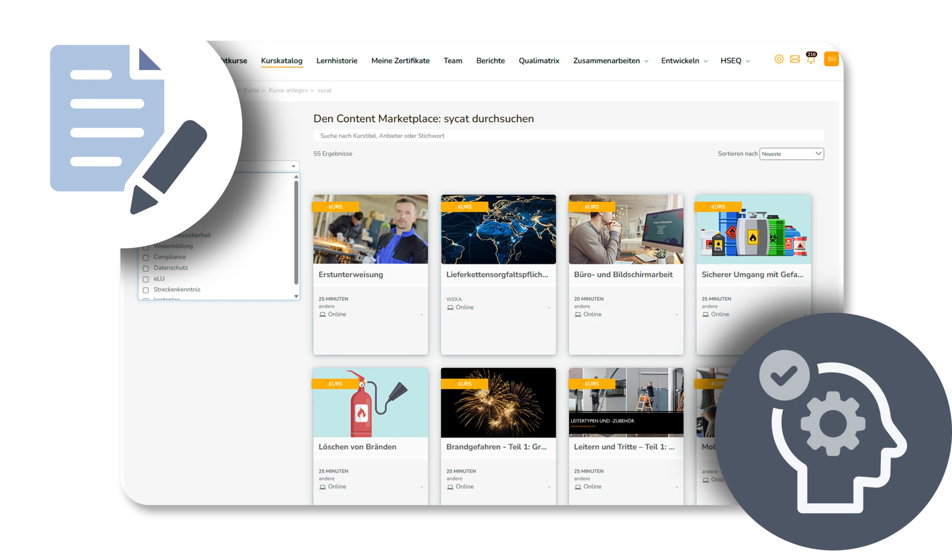Collapse the filter category dropdown arrow
The height and width of the screenshot is (560, 952).
(293, 167)
